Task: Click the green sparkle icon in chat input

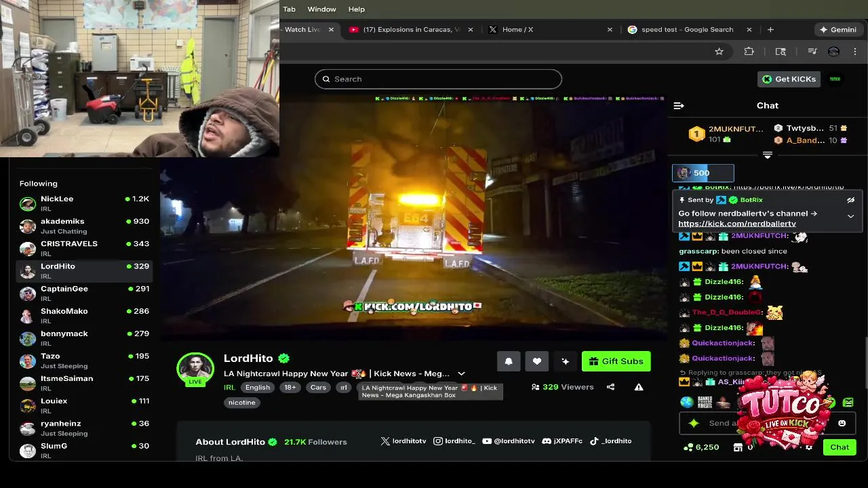Action: point(693,423)
